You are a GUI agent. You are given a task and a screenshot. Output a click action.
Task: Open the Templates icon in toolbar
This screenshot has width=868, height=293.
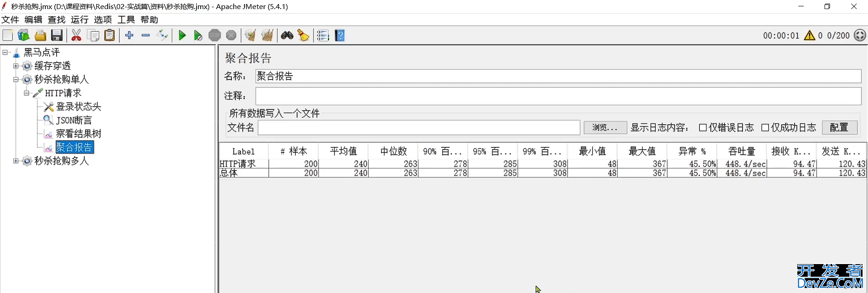24,35
